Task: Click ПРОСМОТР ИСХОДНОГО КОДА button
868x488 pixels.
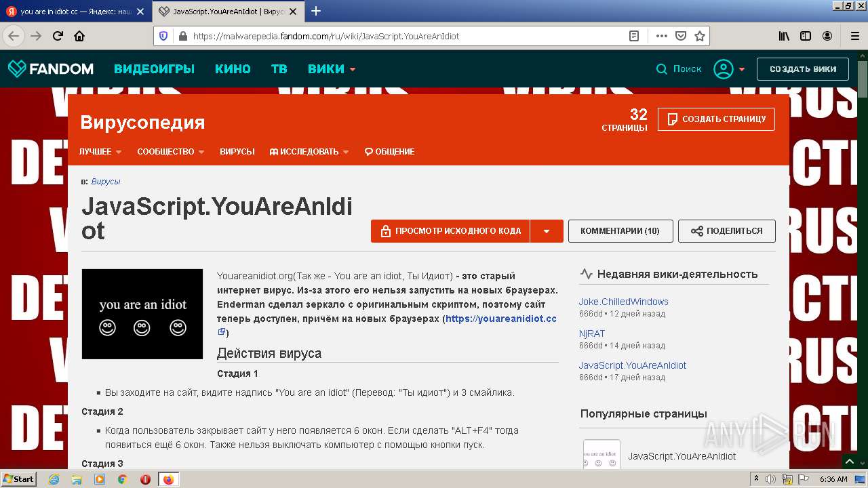Action: point(450,231)
